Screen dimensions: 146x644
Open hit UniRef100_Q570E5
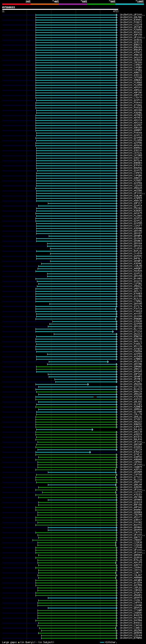tap(131, 27)
